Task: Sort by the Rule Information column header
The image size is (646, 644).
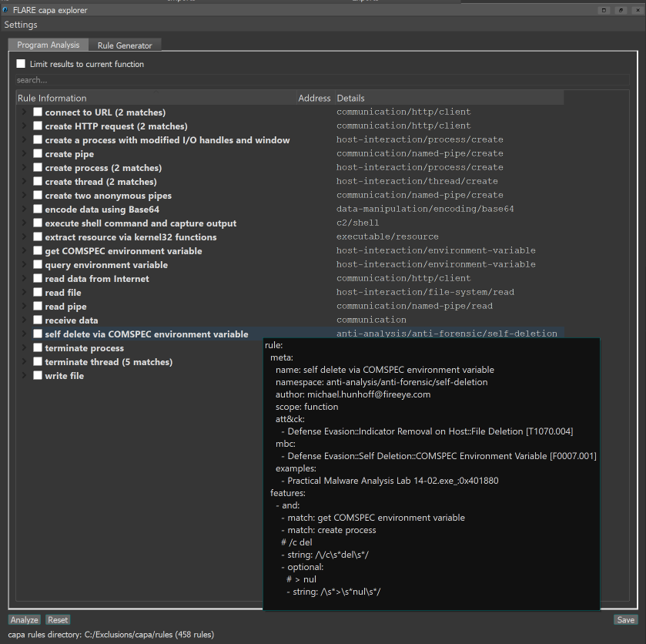Action: pos(154,98)
